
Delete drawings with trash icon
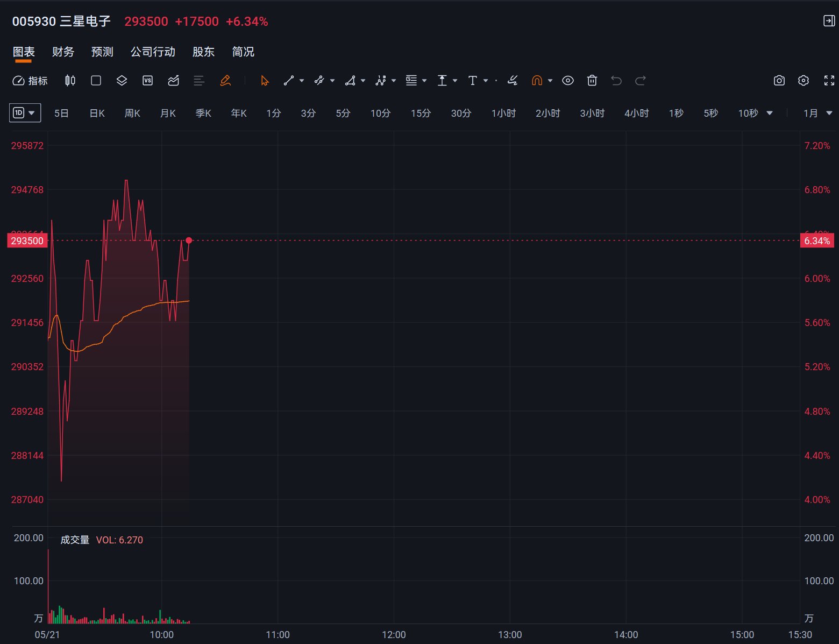[x=592, y=81]
